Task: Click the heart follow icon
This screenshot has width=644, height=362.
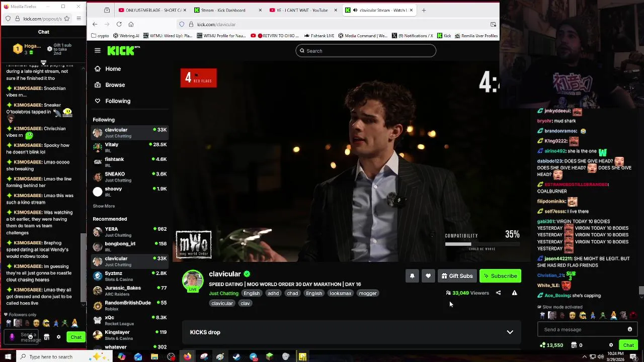Action: click(428, 276)
